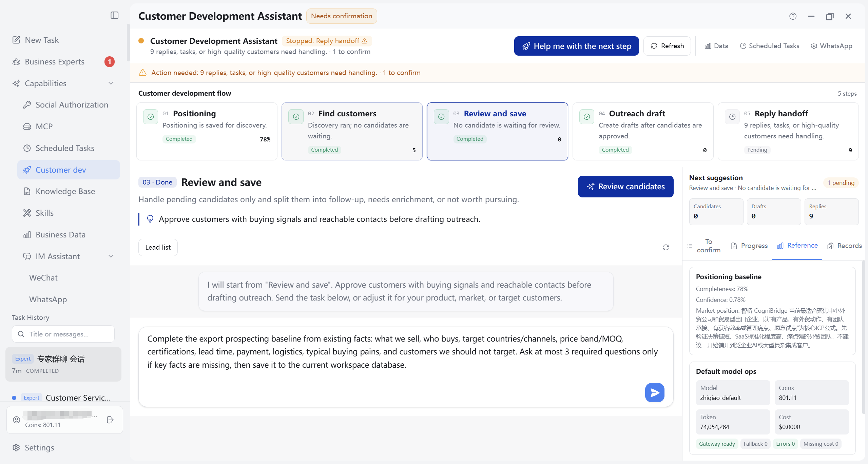The width and height of the screenshot is (868, 464).
Task: Collapse the Capabilities section chevron
Action: point(111,83)
